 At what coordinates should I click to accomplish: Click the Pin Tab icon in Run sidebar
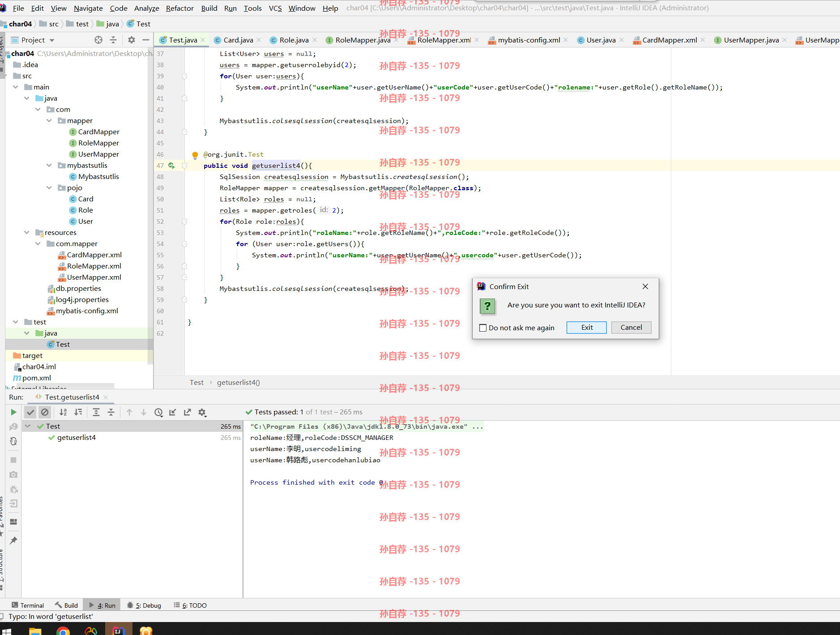[x=13, y=540]
